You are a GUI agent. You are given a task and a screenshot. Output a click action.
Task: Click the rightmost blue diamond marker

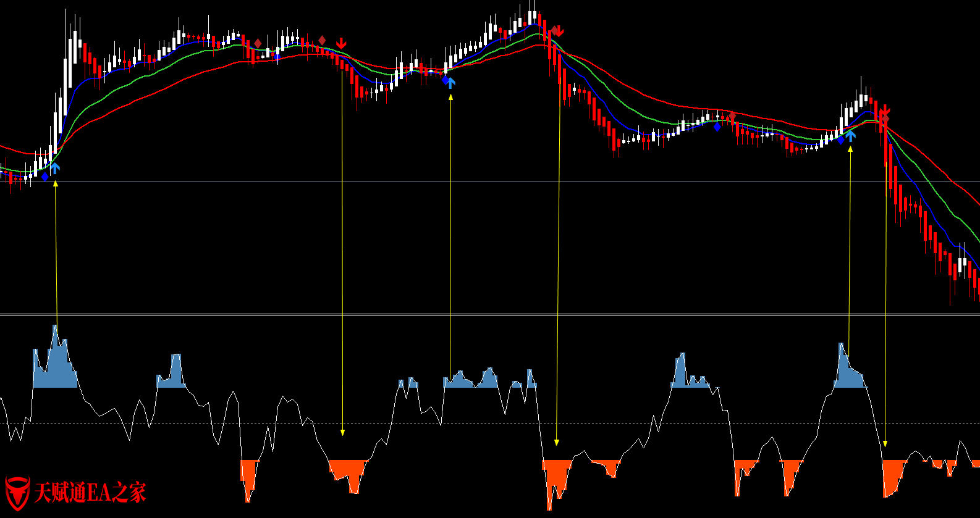click(x=840, y=140)
